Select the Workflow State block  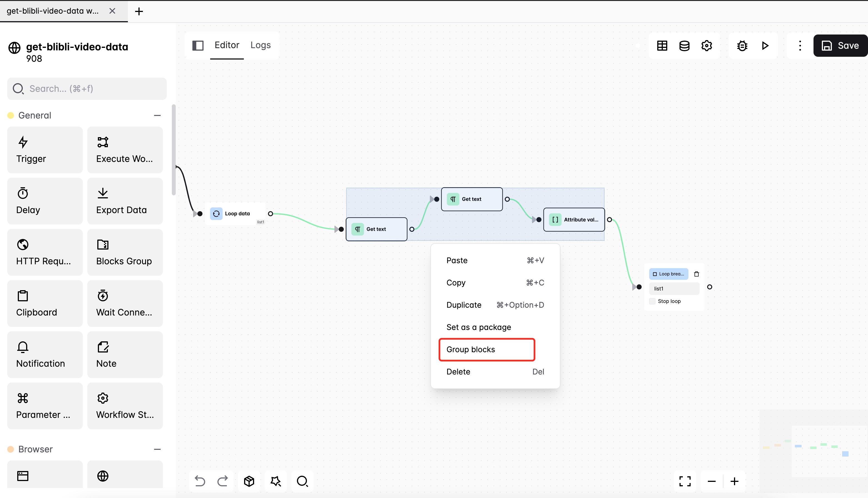(x=125, y=406)
